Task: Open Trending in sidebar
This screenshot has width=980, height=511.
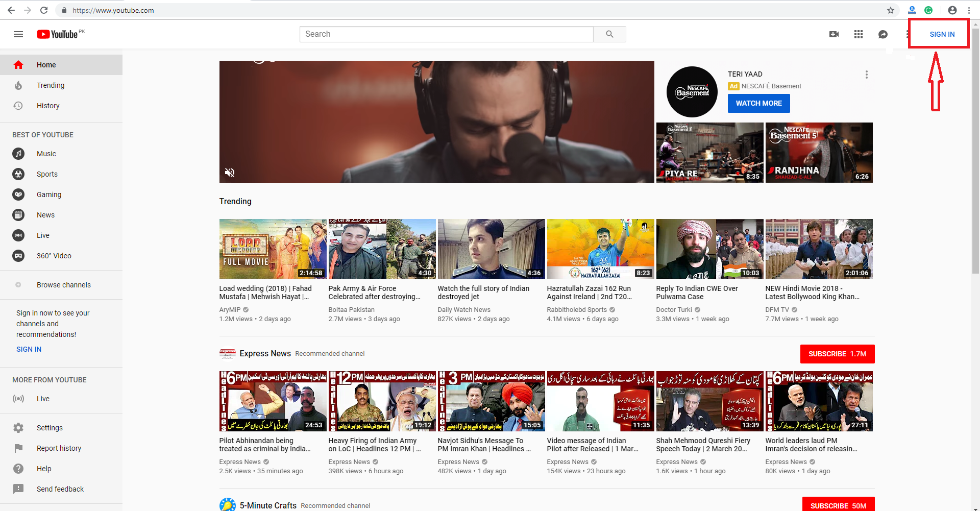Action: (x=61, y=85)
